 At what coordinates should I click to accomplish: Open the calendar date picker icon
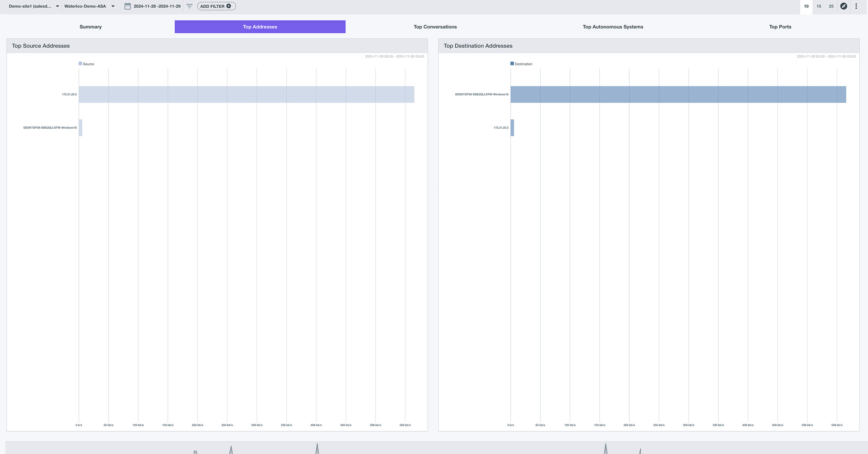(127, 6)
